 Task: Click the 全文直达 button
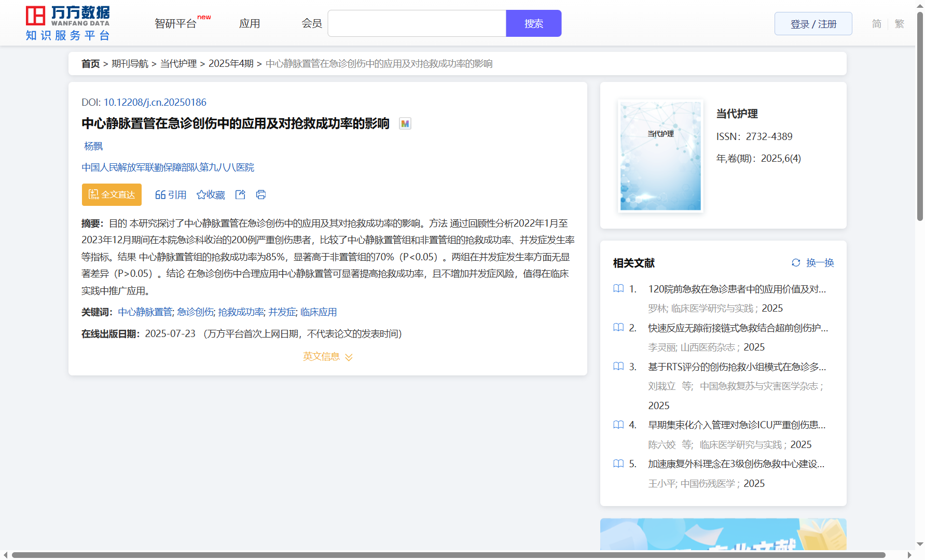tap(112, 194)
